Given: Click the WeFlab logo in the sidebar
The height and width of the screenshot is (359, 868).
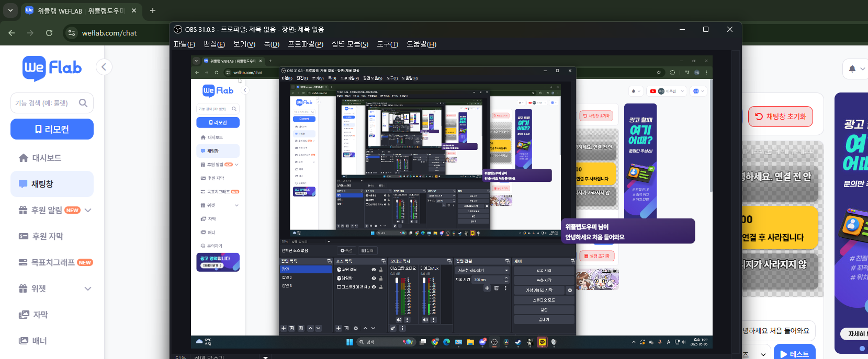Looking at the screenshot, I should (52, 68).
